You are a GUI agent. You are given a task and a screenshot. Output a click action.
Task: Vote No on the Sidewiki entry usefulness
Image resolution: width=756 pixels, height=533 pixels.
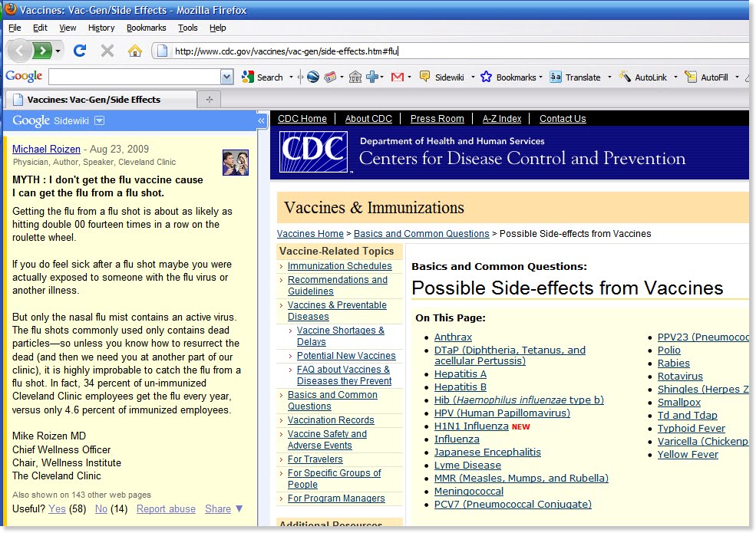(101, 508)
